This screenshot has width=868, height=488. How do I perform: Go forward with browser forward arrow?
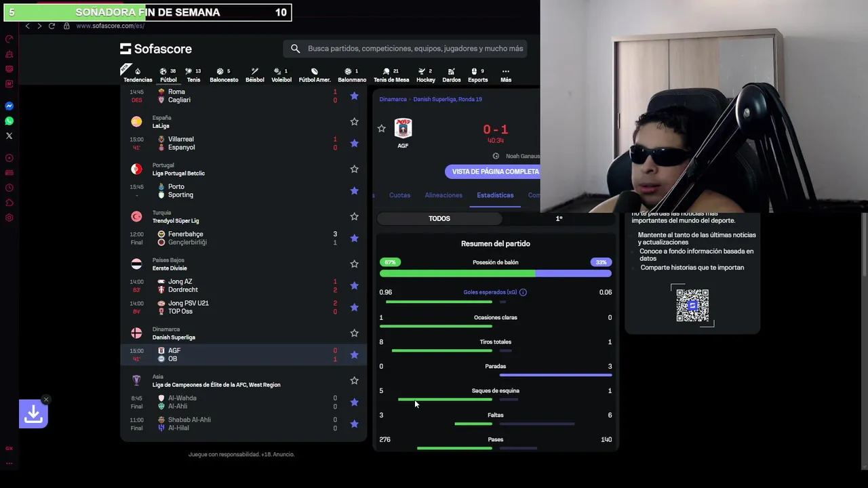39,26
